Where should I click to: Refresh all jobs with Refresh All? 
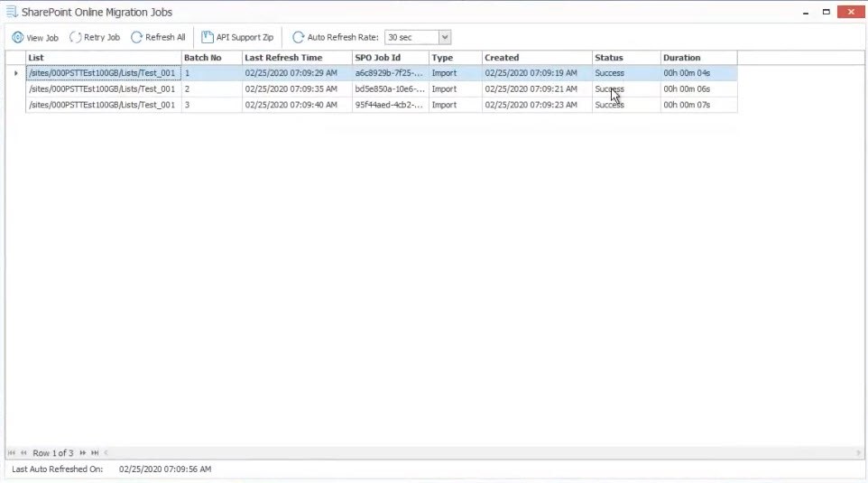(x=158, y=37)
